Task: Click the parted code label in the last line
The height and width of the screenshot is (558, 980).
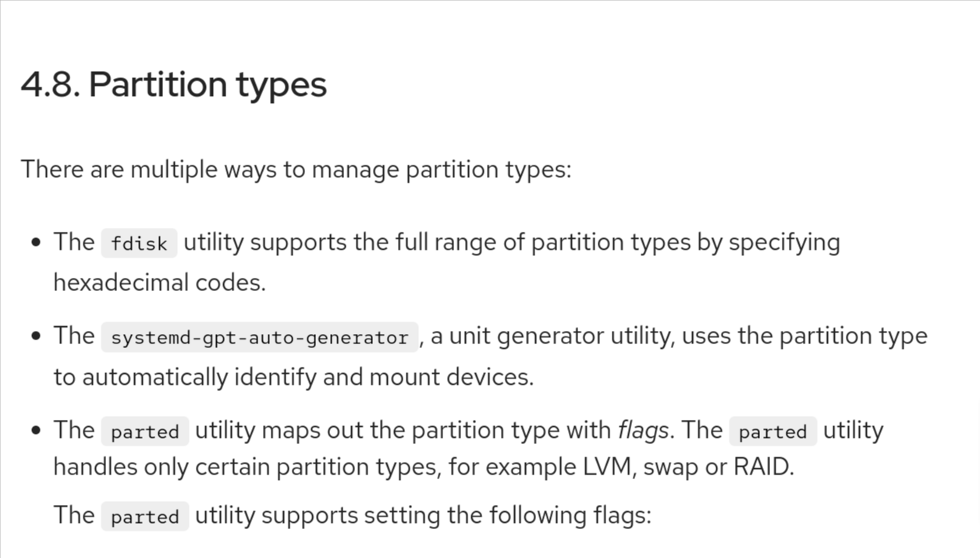Action: 144,517
